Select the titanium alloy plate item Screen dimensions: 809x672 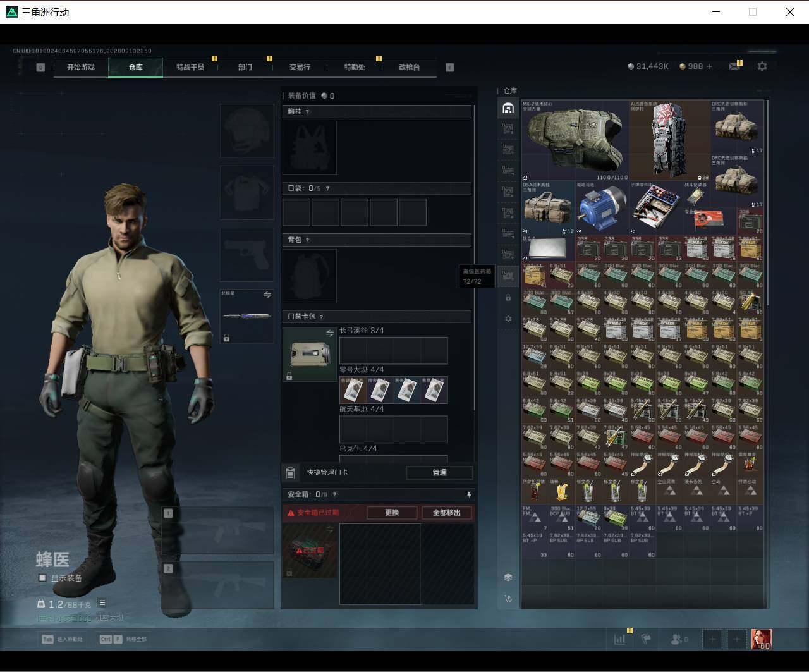tap(548, 248)
